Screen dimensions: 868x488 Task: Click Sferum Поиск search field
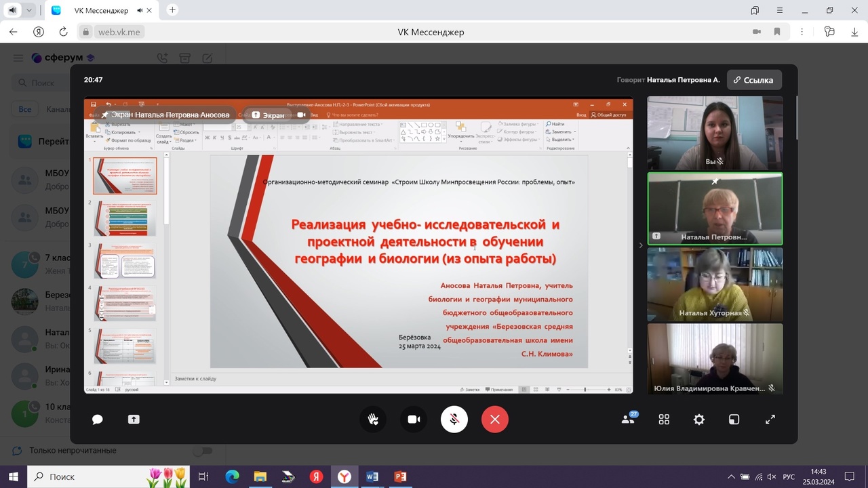41,83
